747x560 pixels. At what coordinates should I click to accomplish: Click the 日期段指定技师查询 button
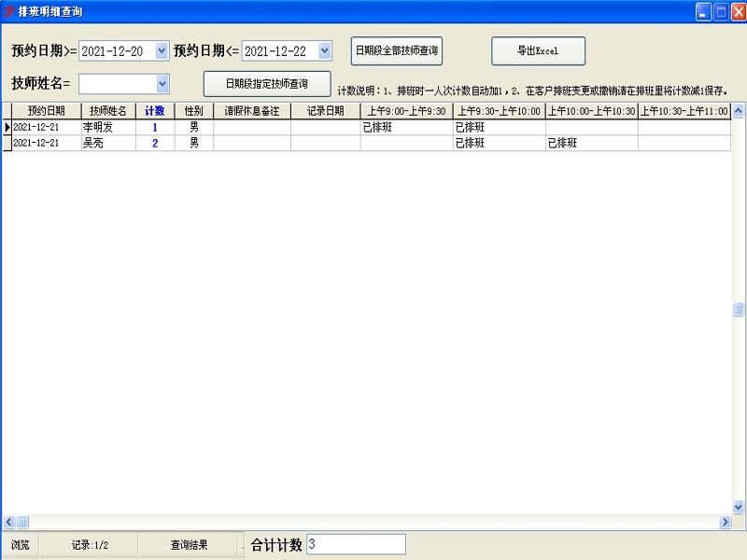click(x=267, y=84)
